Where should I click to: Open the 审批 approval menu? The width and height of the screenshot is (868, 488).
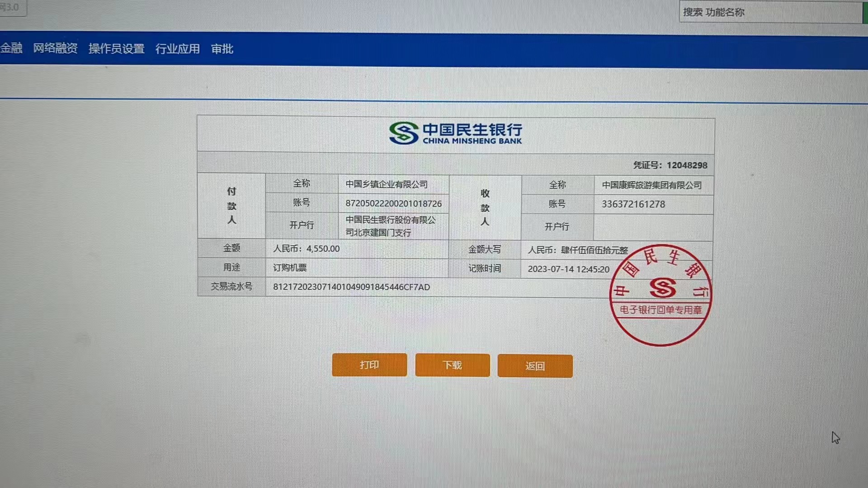[x=222, y=49]
